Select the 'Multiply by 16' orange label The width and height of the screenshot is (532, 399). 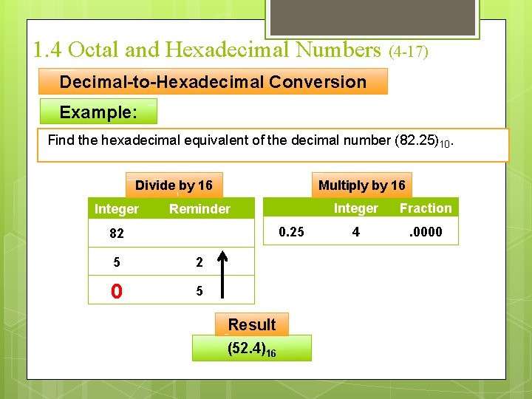(x=362, y=185)
